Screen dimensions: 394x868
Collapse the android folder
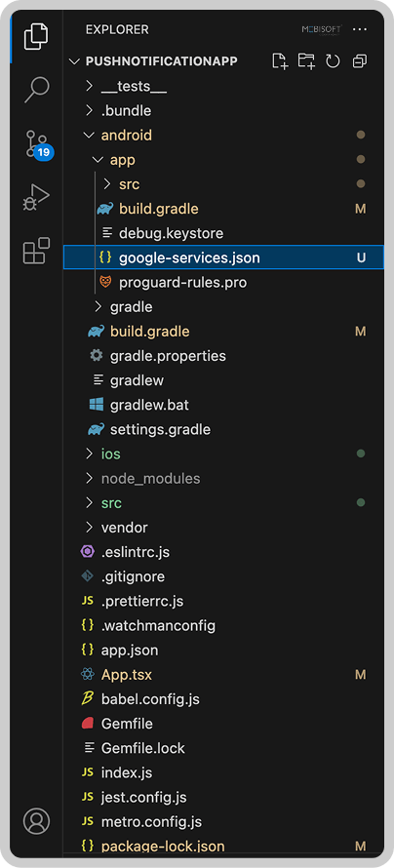89,135
